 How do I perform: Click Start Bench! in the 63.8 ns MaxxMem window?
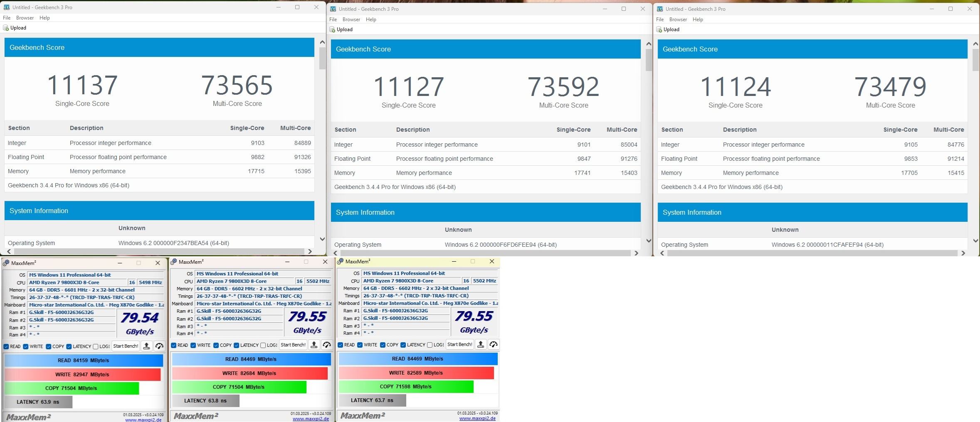[293, 345]
